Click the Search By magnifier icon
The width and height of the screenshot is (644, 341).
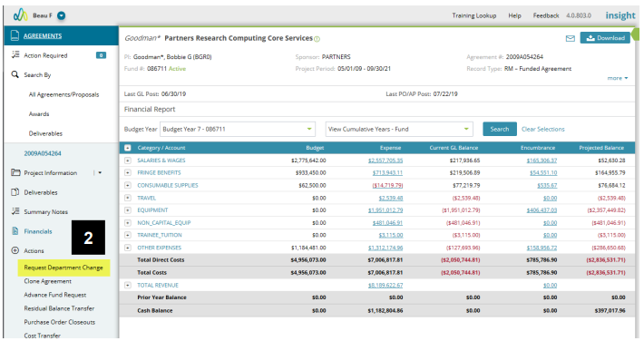(15, 74)
